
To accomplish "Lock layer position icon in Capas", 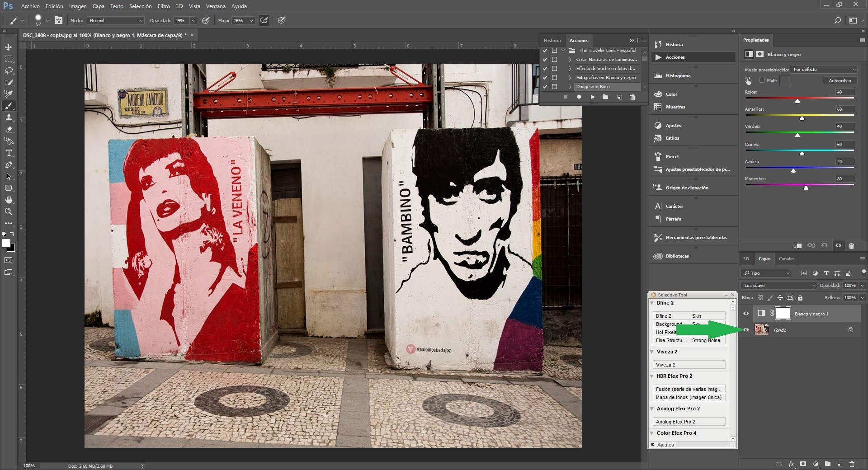I will [x=780, y=298].
